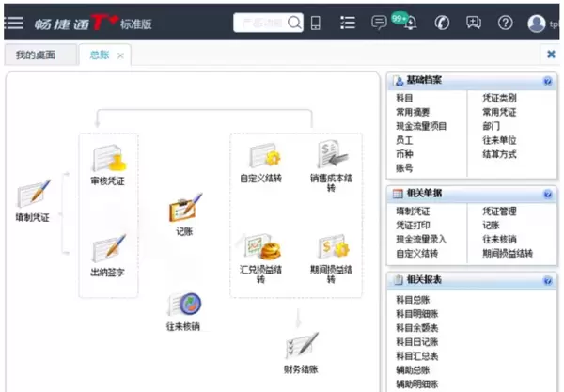Open the 往来核销 icon
This screenshot has width=564, height=392.
pos(183,305)
